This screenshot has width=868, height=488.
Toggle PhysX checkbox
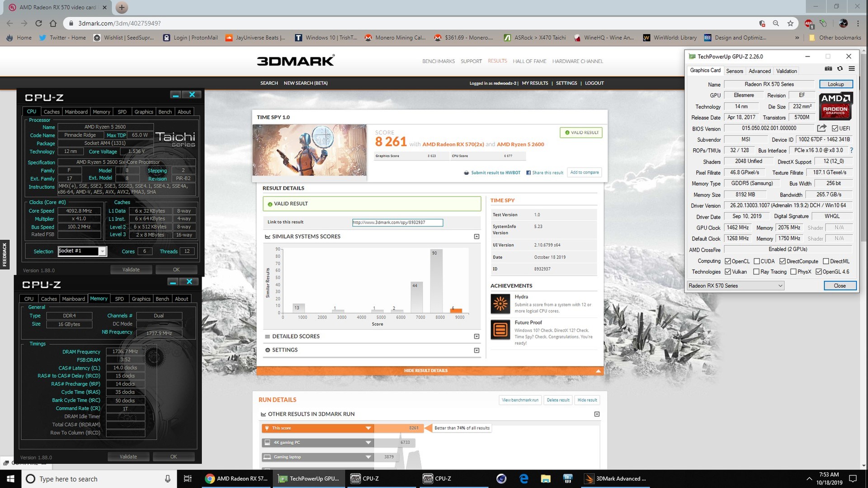793,272
